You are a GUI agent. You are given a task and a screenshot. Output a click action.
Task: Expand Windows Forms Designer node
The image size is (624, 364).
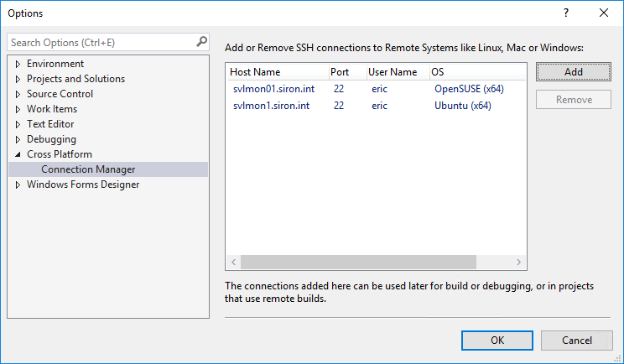tap(18, 185)
